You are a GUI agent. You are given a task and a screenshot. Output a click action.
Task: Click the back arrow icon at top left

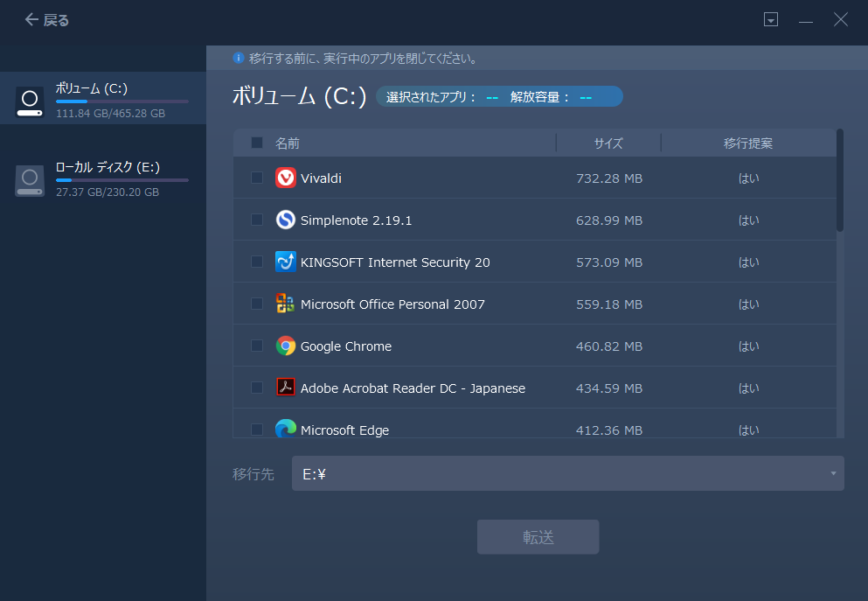pos(31,20)
